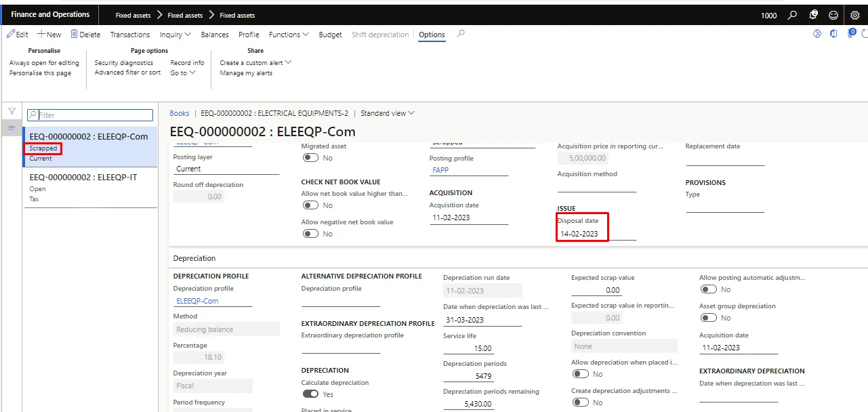
Task: Click the Depreciation periods field
Action: pos(468,376)
